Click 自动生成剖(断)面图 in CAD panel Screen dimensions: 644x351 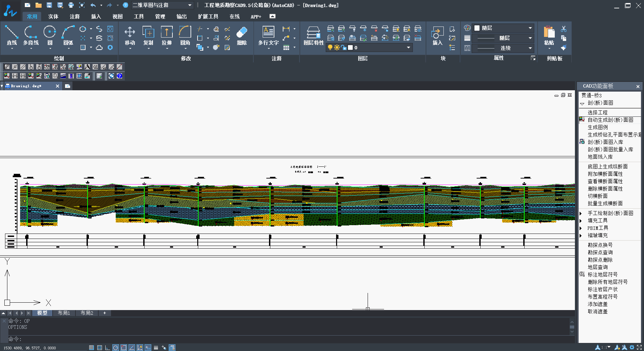tap(610, 120)
